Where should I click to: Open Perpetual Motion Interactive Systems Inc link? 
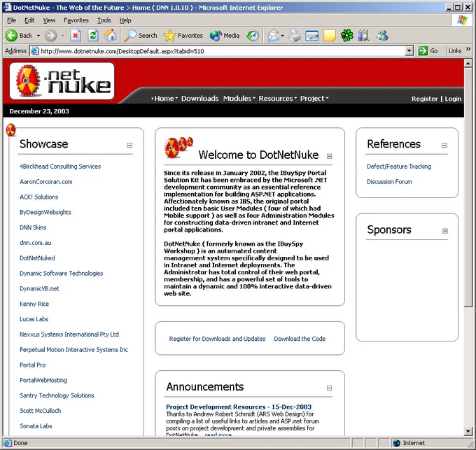pyautogui.click(x=73, y=349)
